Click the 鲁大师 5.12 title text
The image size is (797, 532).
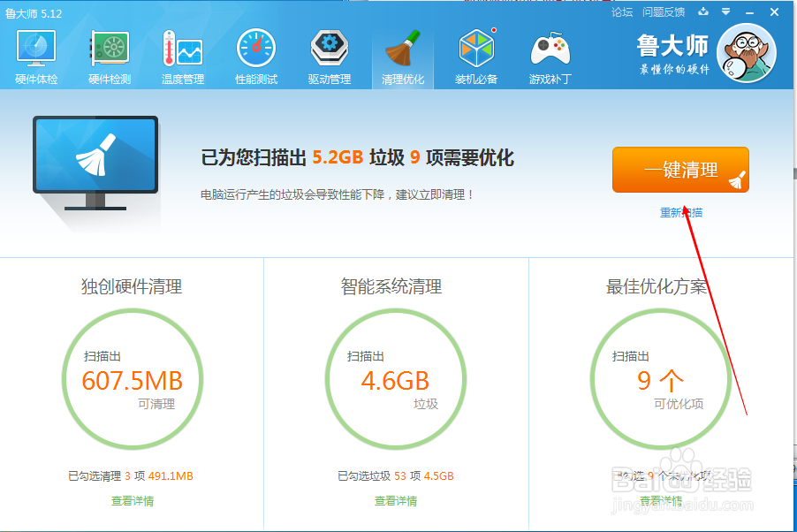pyautogui.click(x=34, y=14)
